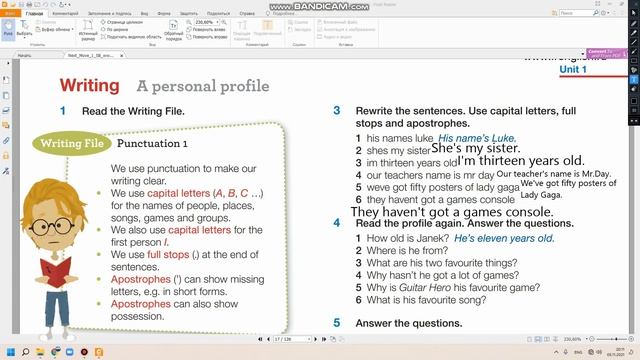Open Поделиться ribbon tab
This screenshot has height=360, width=640.
[x=218, y=13]
